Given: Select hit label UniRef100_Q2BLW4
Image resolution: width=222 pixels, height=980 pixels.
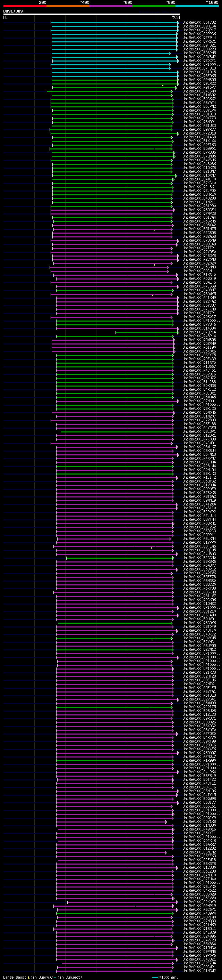Looking at the screenshot, I should [199, 466].
